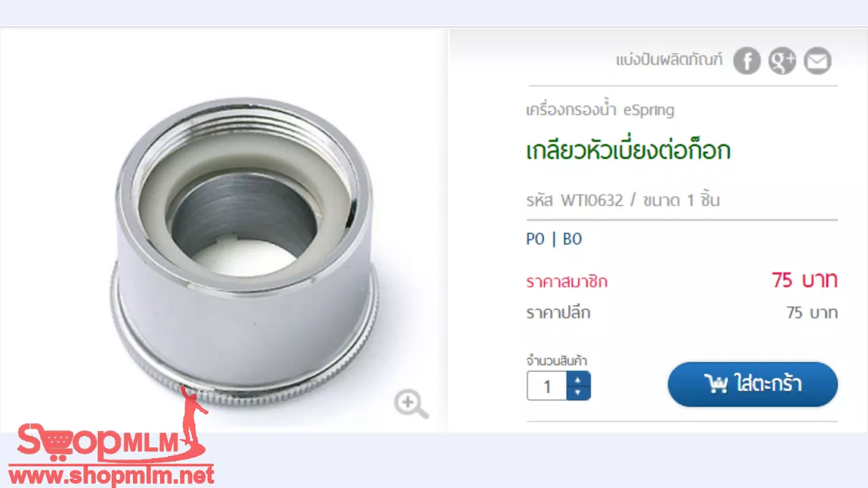This screenshot has height=488, width=868.
Task: Select the P0 value label
Action: point(535,239)
